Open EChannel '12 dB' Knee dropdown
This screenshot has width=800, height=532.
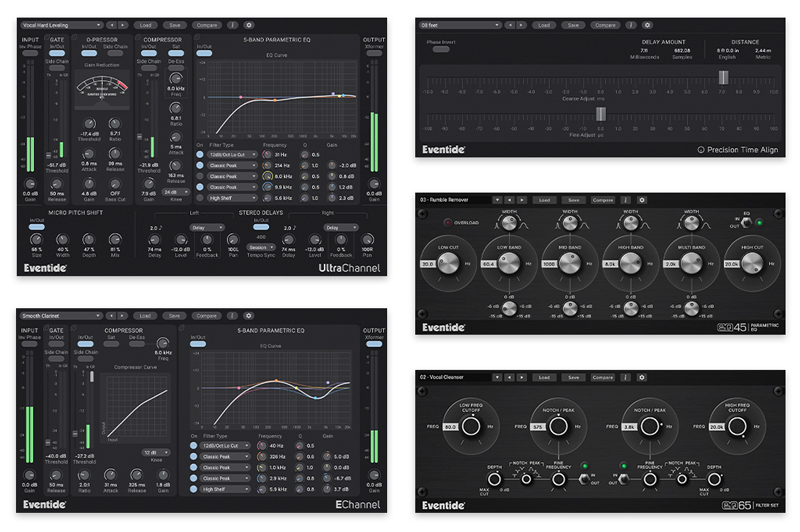156,452
